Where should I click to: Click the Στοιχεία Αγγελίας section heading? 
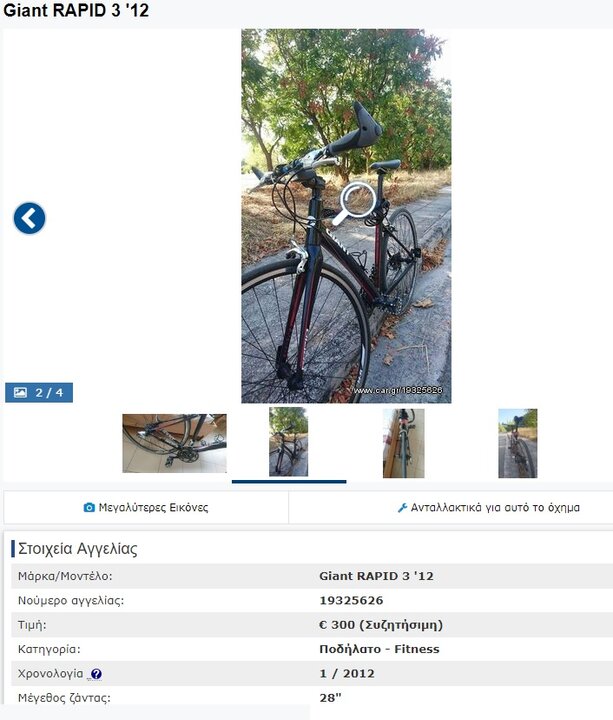tap(78, 549)
